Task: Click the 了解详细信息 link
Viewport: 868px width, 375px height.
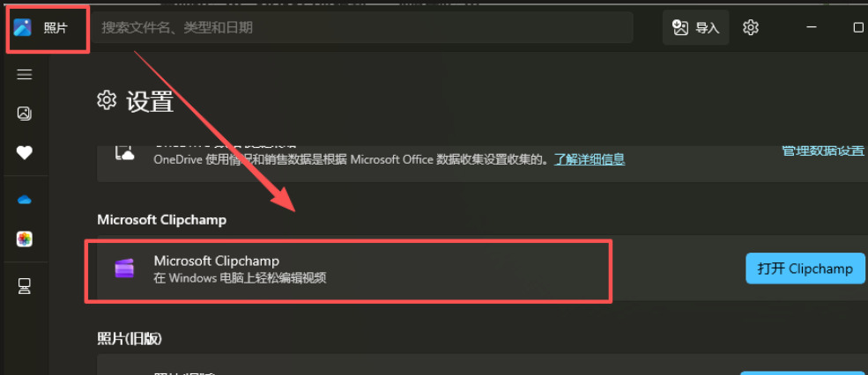Action: 590,160
